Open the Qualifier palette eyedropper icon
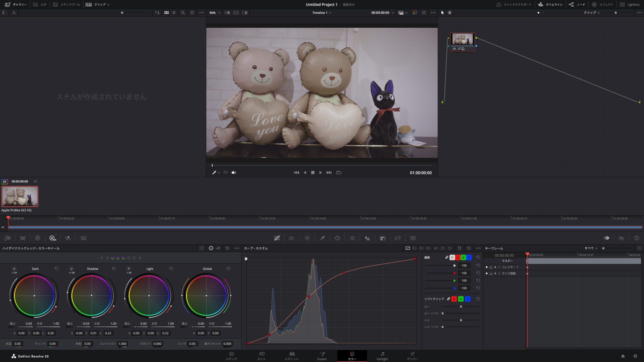 pyautogui.click(x=322, y=238)
